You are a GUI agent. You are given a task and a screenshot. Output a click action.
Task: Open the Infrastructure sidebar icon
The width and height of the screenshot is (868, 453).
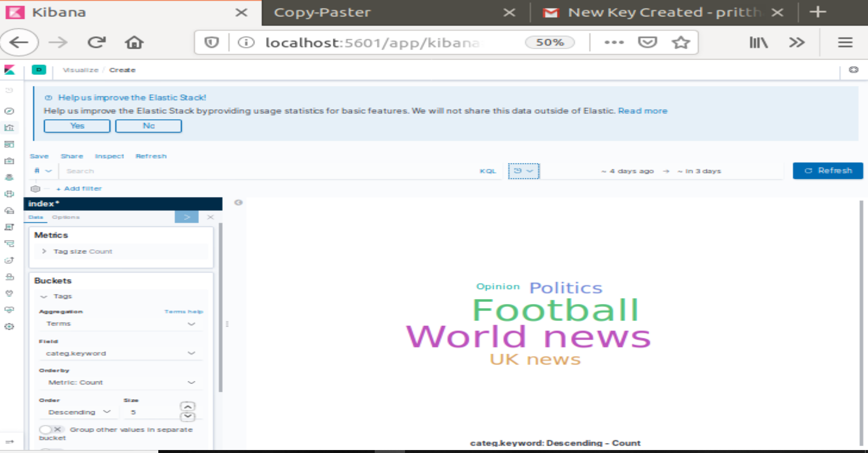(x=9, y=211)
